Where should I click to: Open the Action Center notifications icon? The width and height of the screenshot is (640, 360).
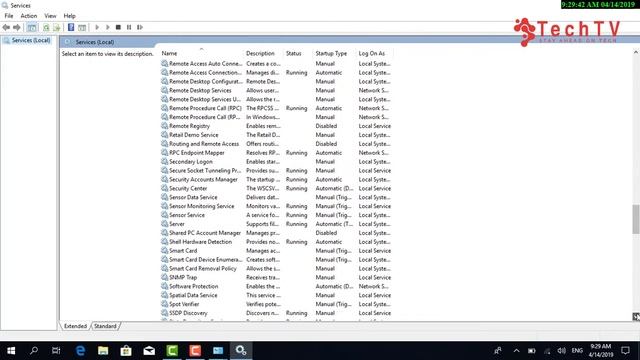pos(626,351)
